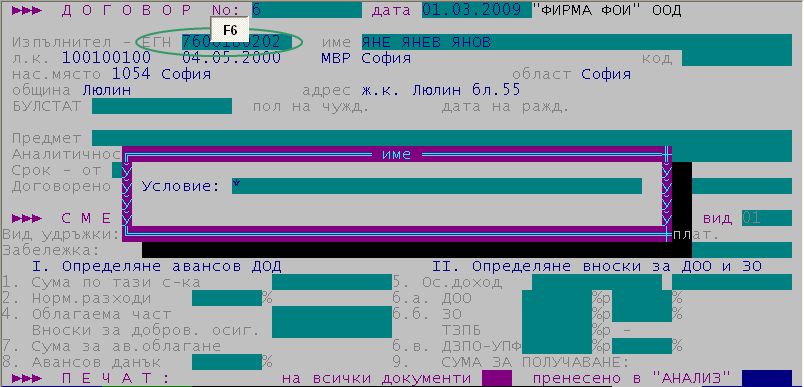The width and height of the screenshot is (804, 387).
Task: Click the contract number field containing 6
Action: (x=307, y=10)
